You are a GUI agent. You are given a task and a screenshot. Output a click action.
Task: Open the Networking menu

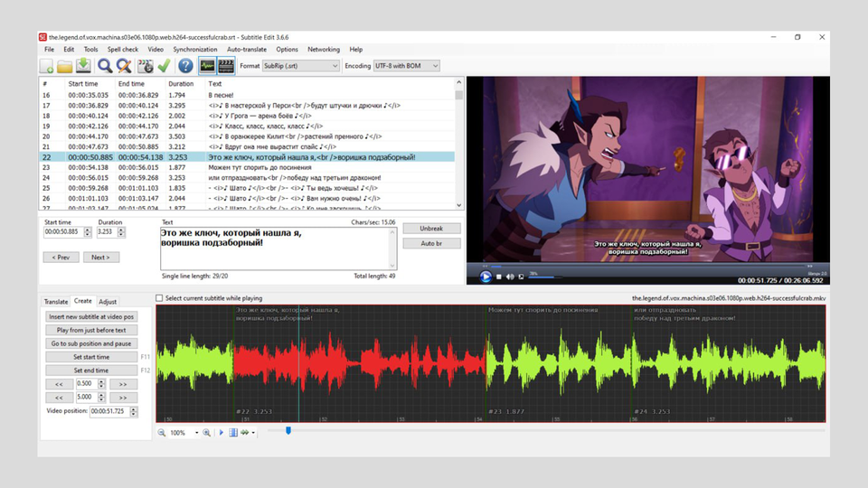coord(324,49)
